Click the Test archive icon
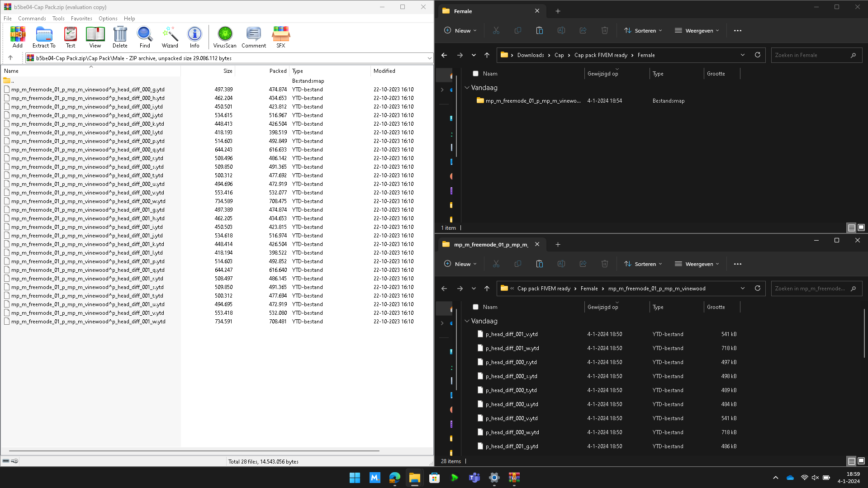Viewport: 868px width, 488px height. (x=71, y=37)
